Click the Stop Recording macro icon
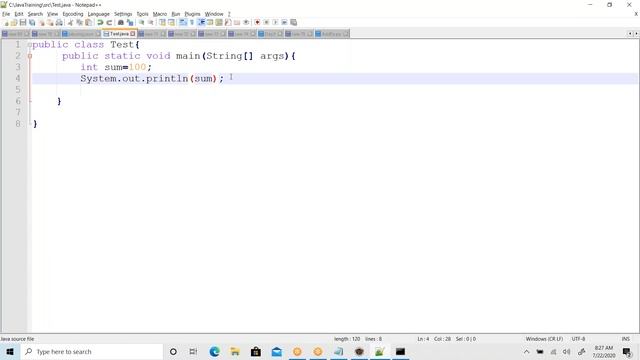Screen dimensions: 640x360 click(266, 22)
